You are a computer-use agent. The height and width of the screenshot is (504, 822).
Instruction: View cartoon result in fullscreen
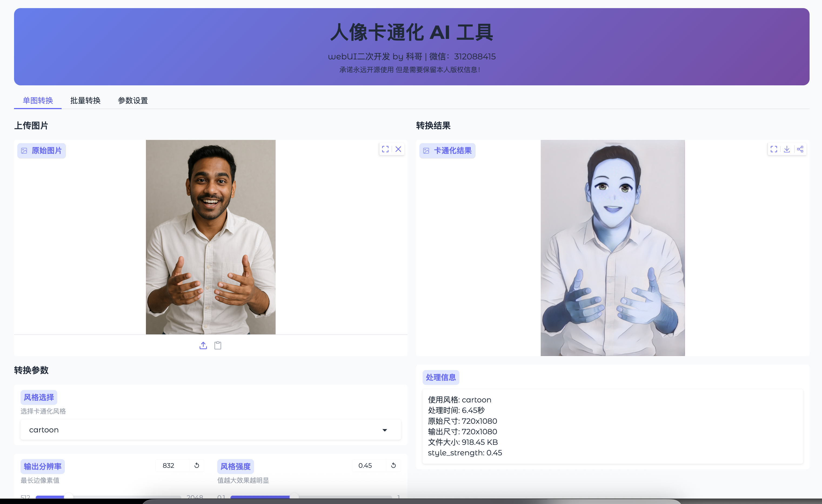(x=774, y=149)
